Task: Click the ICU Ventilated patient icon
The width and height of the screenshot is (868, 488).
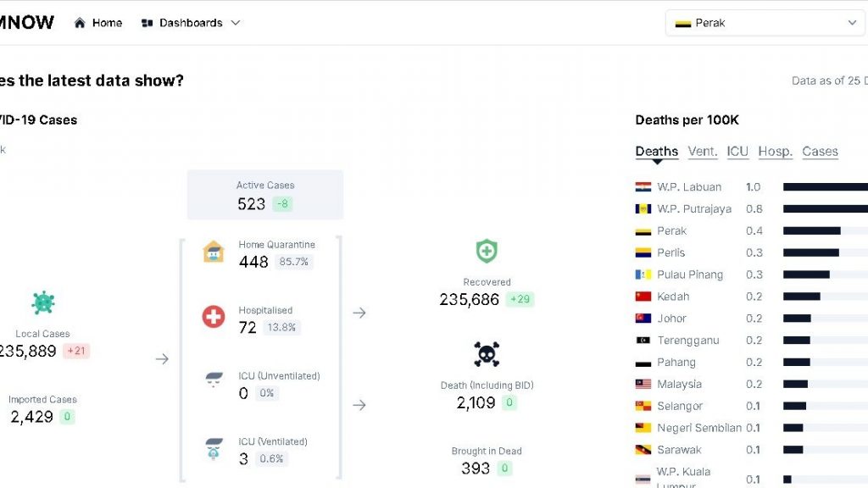Action: (x=214, y=448)
